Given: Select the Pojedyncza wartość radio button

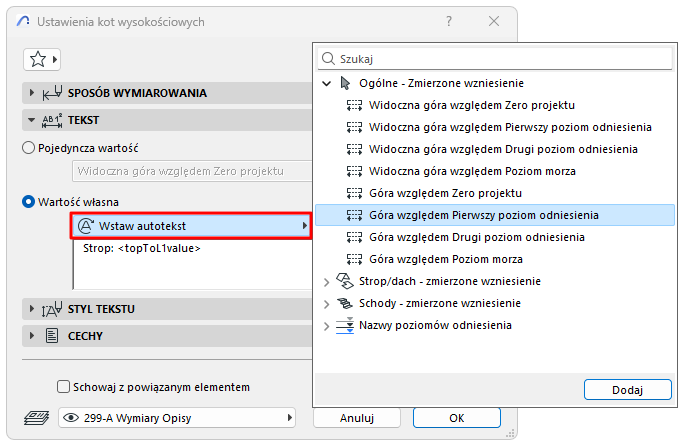Looking at the screenshot, I should coord(28,147).
